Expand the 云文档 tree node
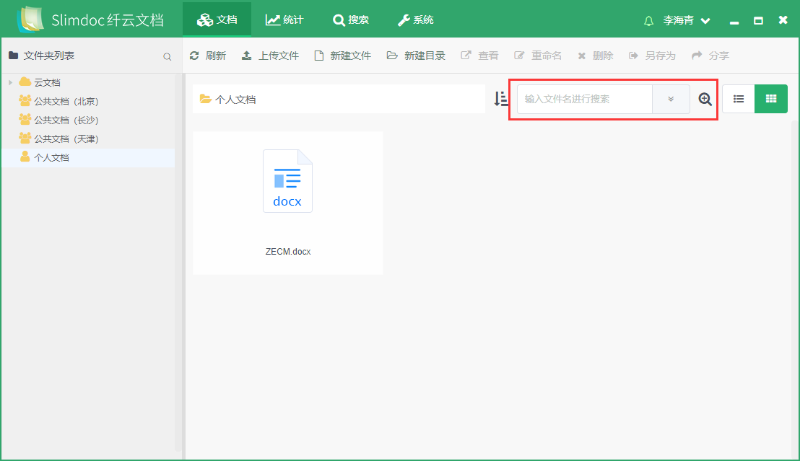This screenshot has height=461, width=800. [x=11, y=82]
